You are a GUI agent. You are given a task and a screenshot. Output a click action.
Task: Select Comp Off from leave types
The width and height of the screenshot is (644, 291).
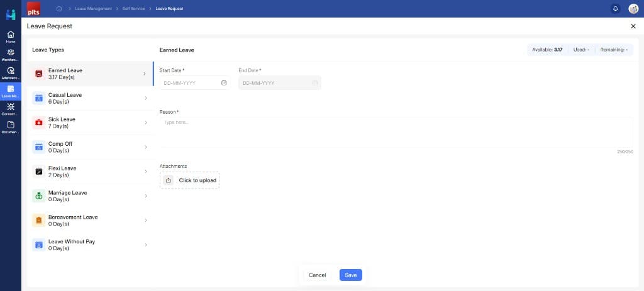click(90, 147)
